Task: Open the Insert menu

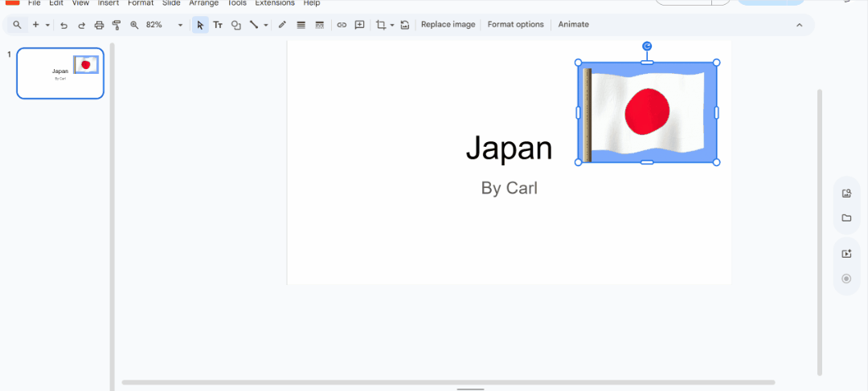Action: click(108, 2)
